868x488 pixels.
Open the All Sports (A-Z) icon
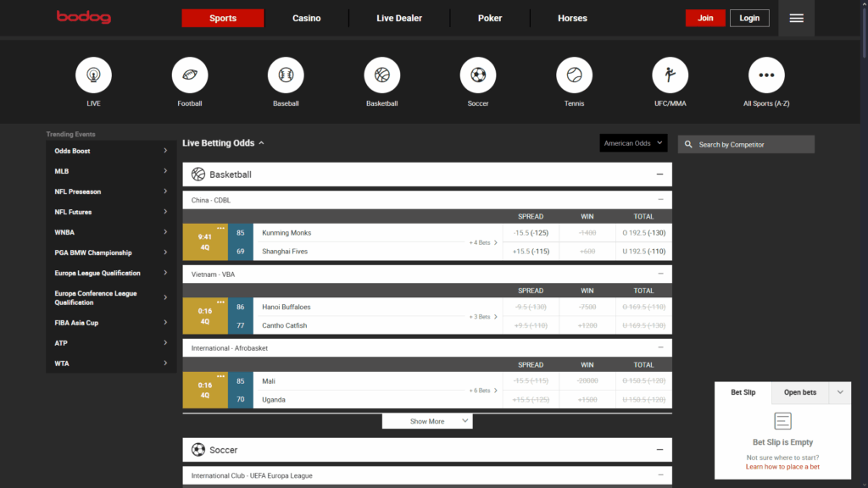tap(765, 75)
